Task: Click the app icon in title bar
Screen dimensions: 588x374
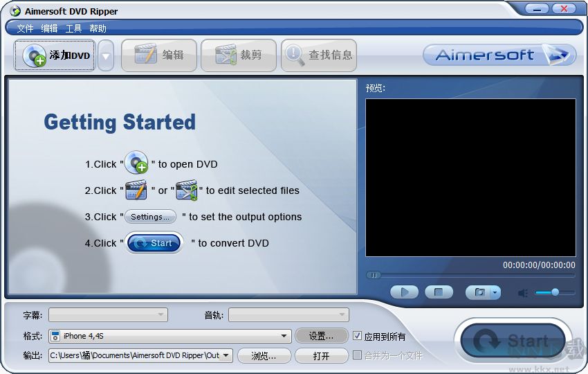Action: pyautogui.click(x=15, y=11)
